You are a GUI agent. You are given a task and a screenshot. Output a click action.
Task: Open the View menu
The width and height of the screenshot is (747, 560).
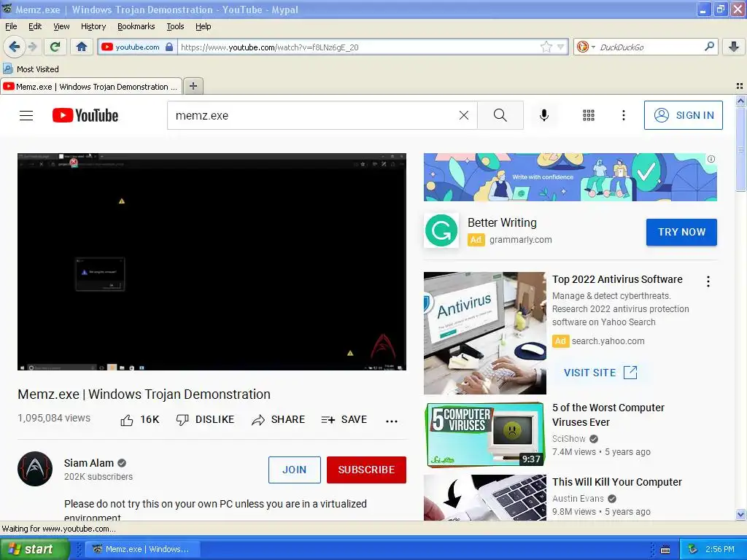(61, 26)
